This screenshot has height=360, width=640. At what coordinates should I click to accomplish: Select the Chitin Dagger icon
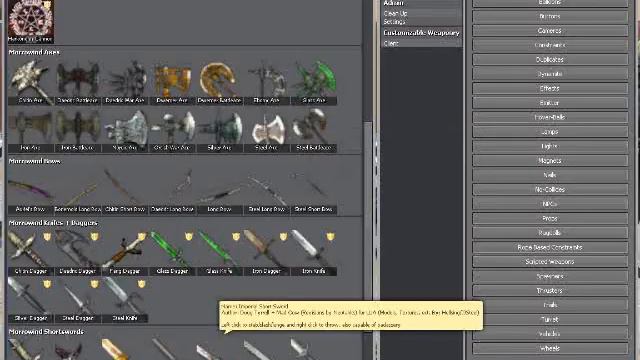click(31, 253)
